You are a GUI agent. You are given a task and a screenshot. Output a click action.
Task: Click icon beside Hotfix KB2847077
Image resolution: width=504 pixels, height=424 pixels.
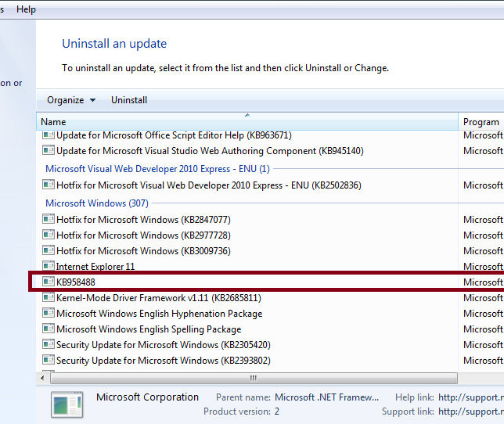(49, 219)
